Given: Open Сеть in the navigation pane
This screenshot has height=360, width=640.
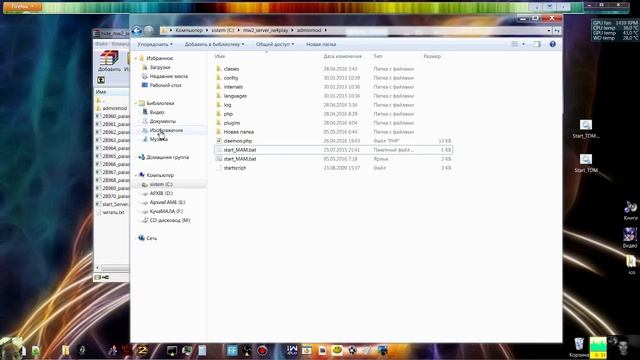Looking at the screenshot, I should 151,238.
